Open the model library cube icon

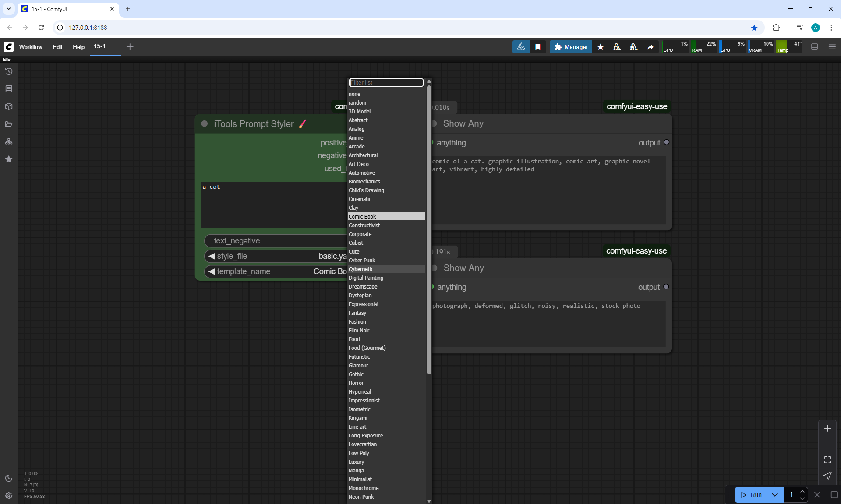(9, 106)
